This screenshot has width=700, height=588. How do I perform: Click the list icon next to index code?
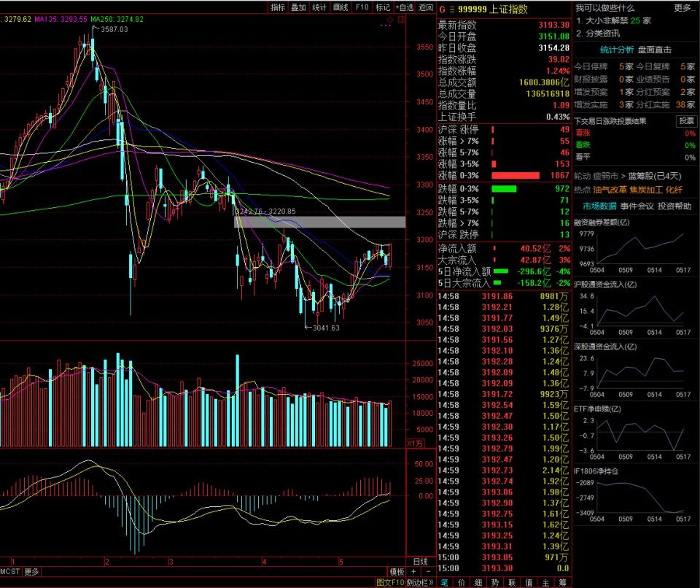[451, 9]
